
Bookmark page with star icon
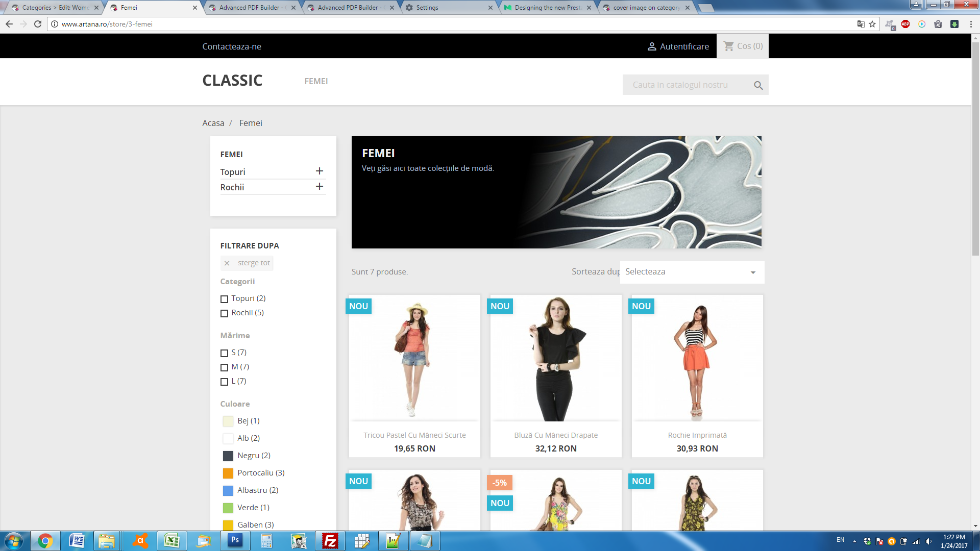point(872,24)
